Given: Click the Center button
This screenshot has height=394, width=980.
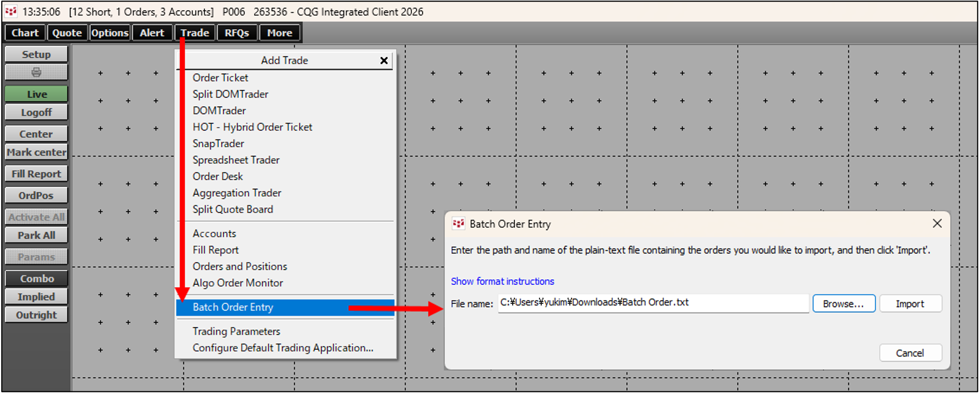Looking at the screenshot, I should coord(36,134).
